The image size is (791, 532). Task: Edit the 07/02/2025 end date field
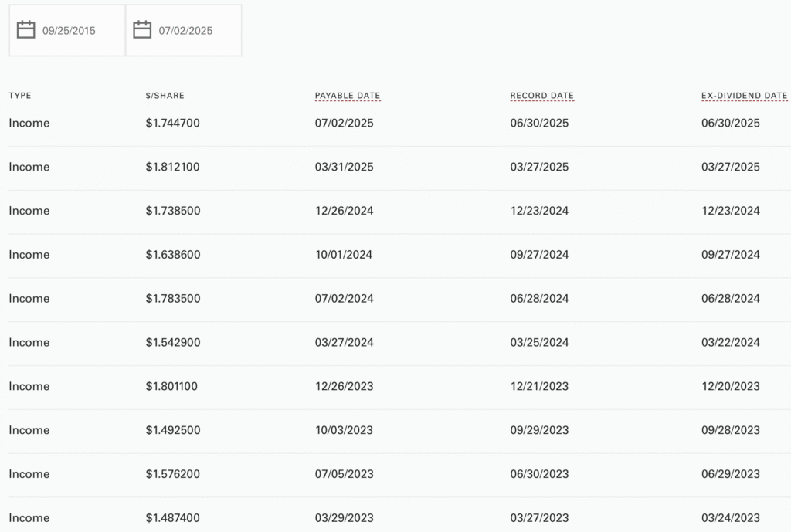[x=184, y=30]
